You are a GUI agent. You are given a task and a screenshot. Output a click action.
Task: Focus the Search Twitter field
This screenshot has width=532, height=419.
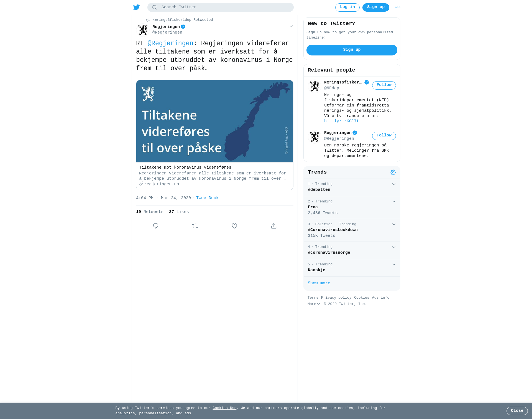[x=221, y=7]
